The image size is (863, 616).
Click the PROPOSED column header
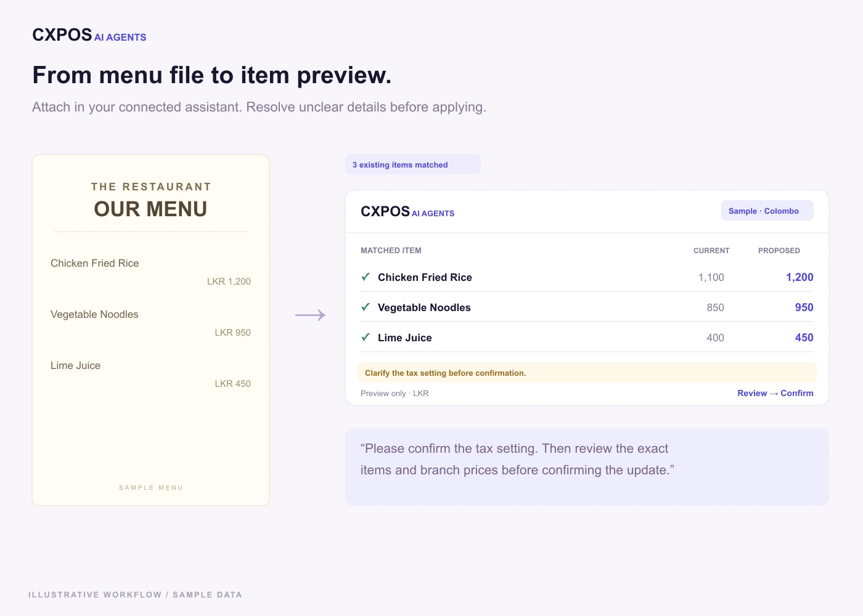[779, 251]
